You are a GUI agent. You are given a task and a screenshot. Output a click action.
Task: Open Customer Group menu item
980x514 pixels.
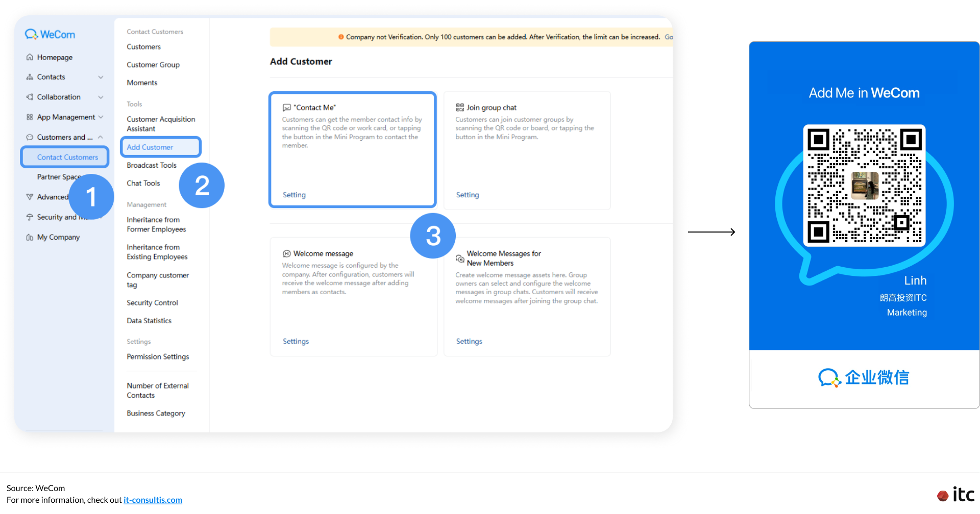[x=153, y=65]
